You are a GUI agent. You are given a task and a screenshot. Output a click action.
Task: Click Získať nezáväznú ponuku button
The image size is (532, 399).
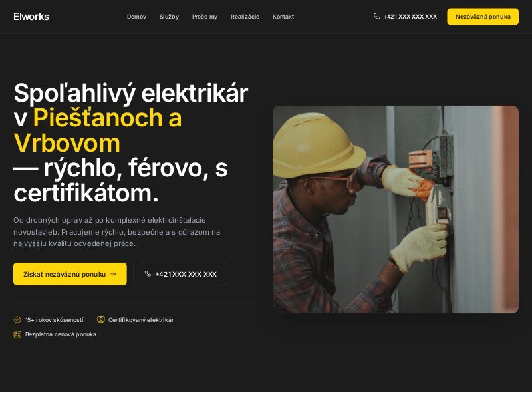pyautogui.click(x=70, y=274)
